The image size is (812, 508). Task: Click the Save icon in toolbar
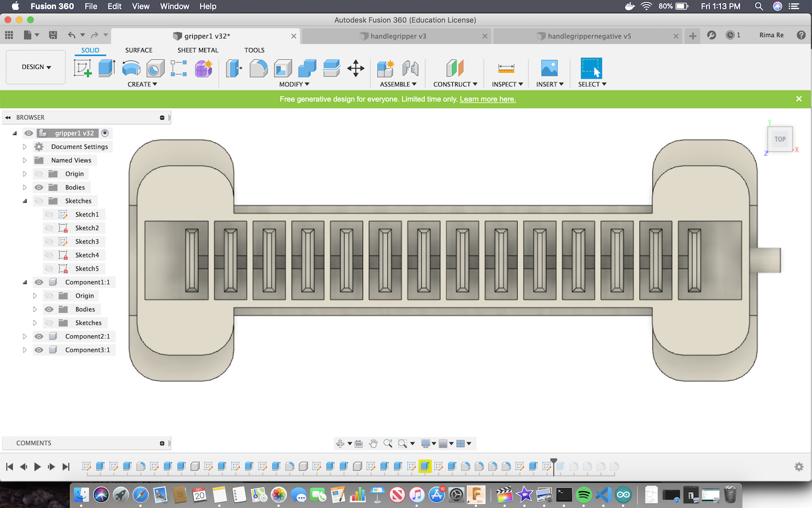53,35
